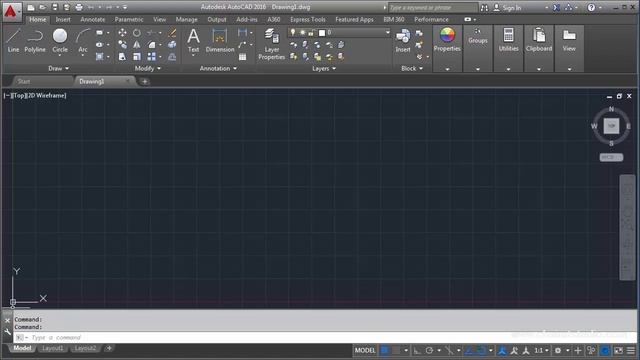Open the Text annotation tool
The image size is (640, 360).
point(193,41)
